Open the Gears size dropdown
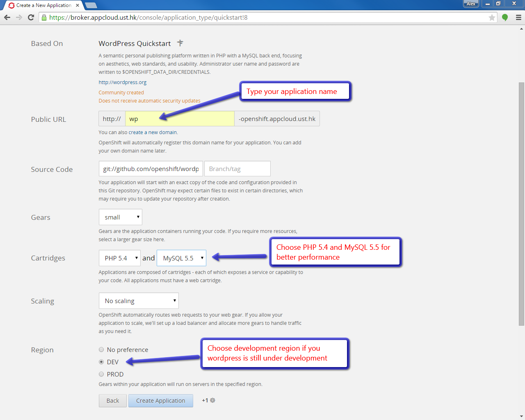This screenshot has height=420, width=525. pyautogui.click(x=120, y=217)
